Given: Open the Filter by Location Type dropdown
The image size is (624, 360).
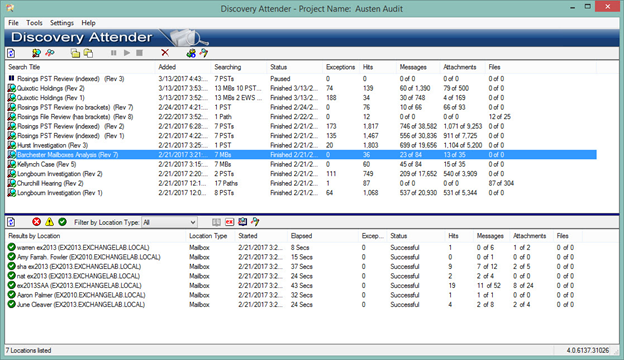Looking at the screenshot, I should [170, 222].
